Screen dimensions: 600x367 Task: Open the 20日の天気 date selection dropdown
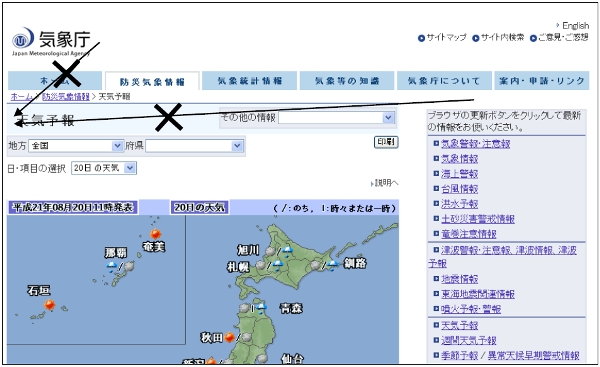[x=104, y=168]
